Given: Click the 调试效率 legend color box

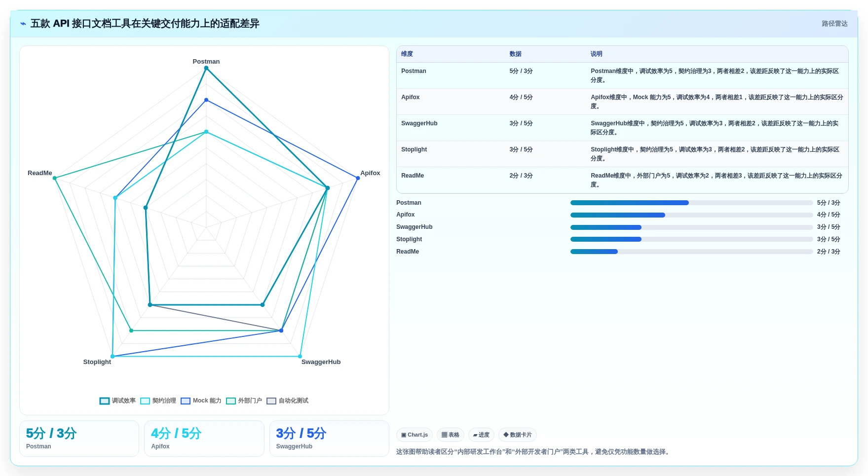Looking at the screenshot, I should pyautogui.click(x=105, y=401).
